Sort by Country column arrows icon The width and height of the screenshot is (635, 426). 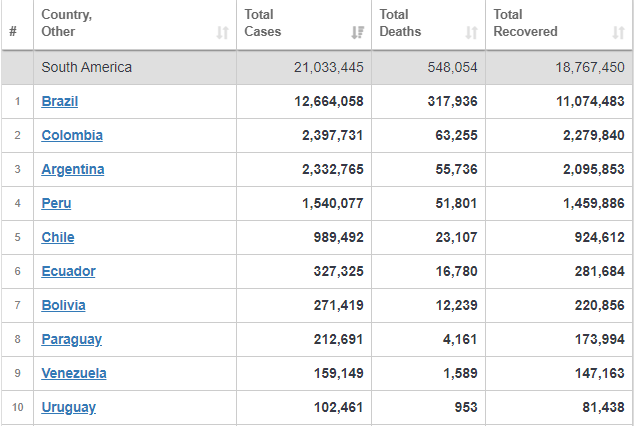pyautogui.click(x=222, y=32)
